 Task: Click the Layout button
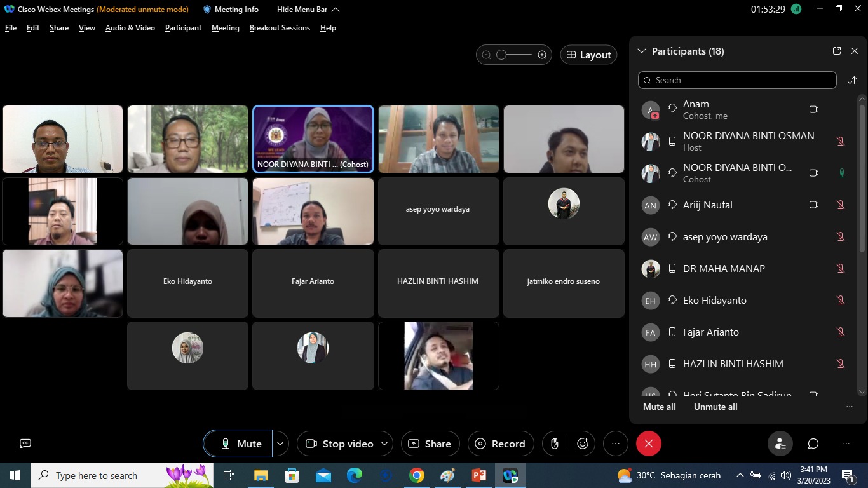tap(588, 55)
